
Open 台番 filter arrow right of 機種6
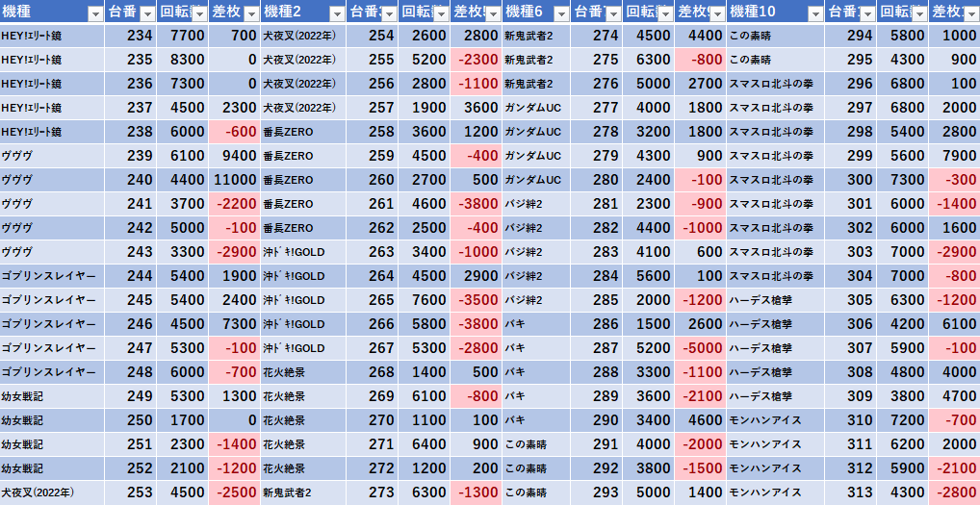pyautogui.click(x=613, y=13)
